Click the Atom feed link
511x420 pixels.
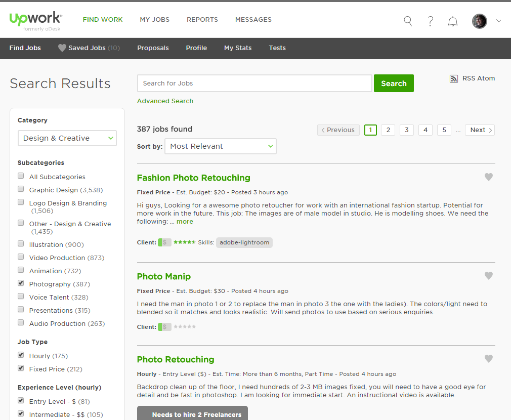coord(486,78)
